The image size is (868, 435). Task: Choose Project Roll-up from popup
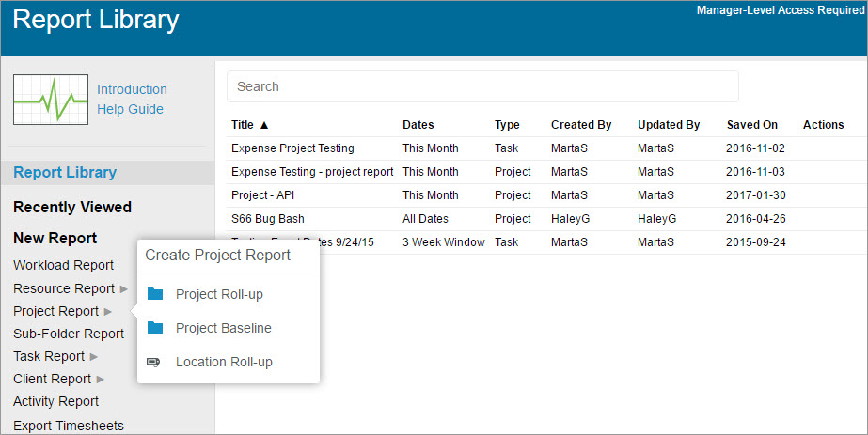(x=219, y=294)
